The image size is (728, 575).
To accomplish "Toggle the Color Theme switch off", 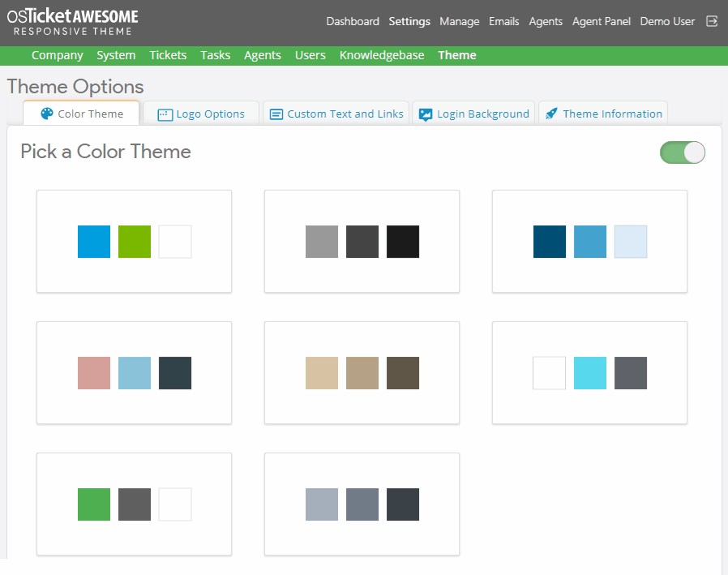I will point(683,152).
